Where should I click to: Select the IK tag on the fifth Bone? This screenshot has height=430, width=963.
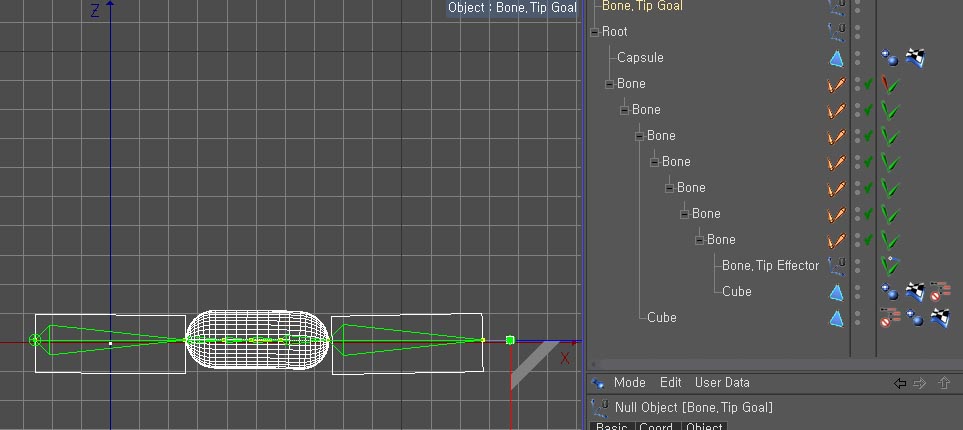pyautogui.click(x=890, y=188)
